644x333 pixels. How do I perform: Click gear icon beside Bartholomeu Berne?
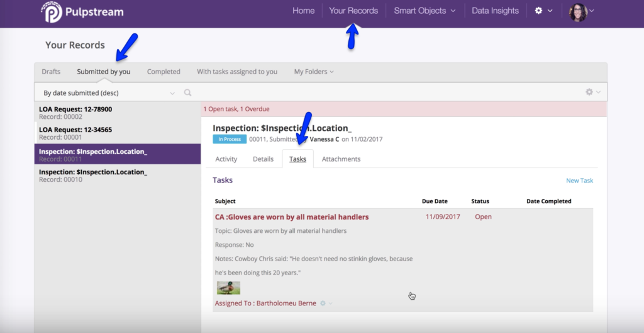[x=323, y=303]
